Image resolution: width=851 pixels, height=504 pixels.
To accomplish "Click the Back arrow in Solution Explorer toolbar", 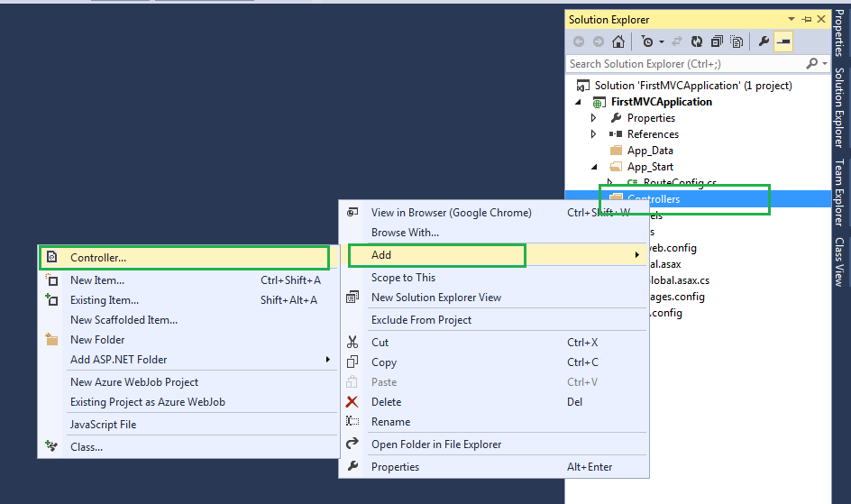I will 579,41.
